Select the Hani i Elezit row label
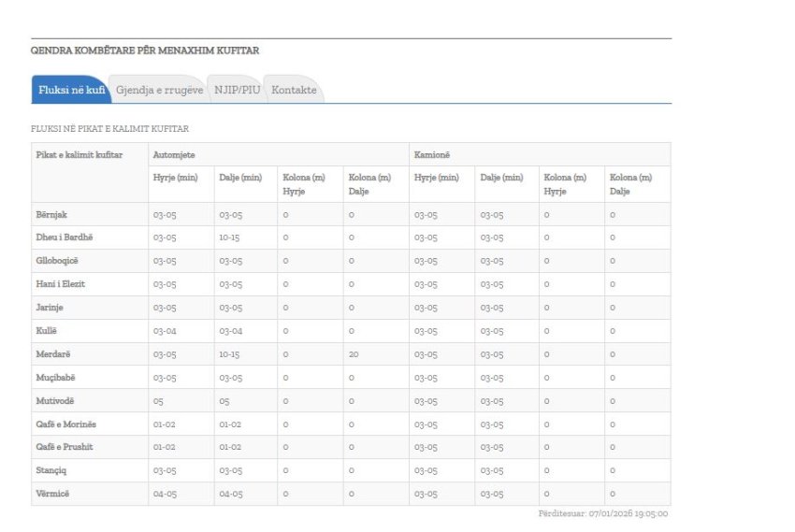This screenshot has height=532, width=795. click(61, 284)
